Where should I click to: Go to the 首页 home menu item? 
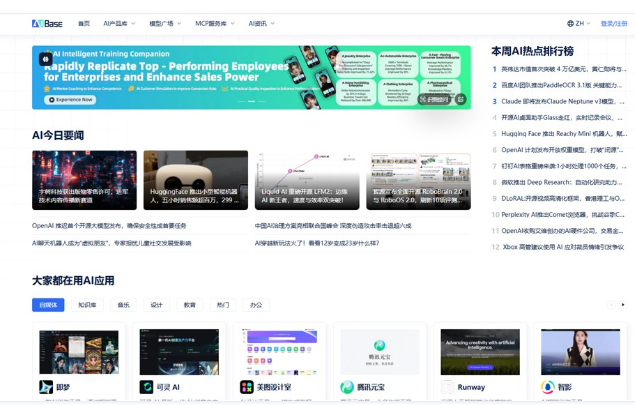84,23
